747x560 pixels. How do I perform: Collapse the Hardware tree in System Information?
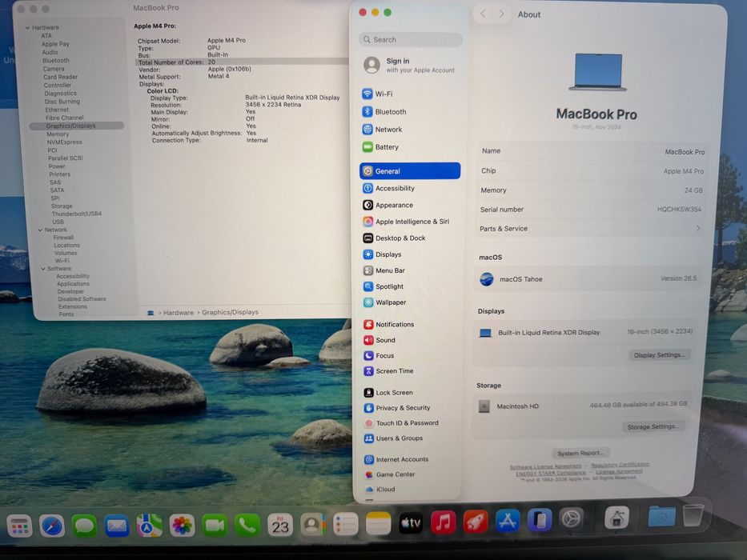pos(28,28)
